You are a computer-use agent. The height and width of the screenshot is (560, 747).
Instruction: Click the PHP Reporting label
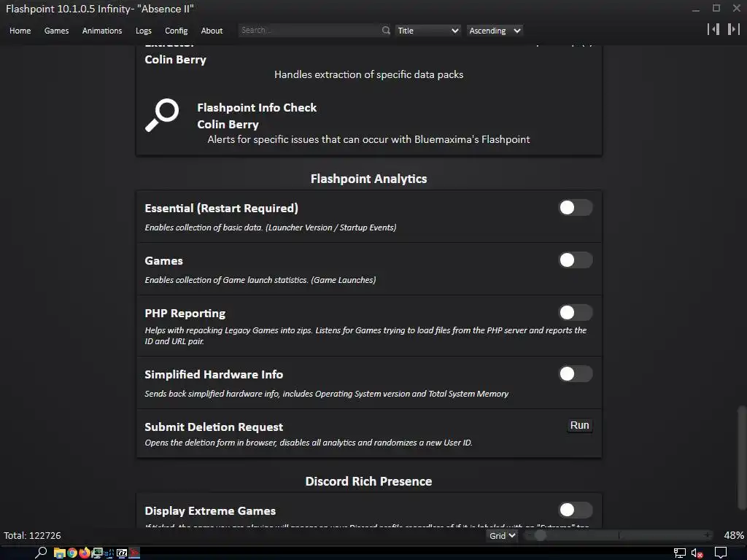click(x=185, y=314)
